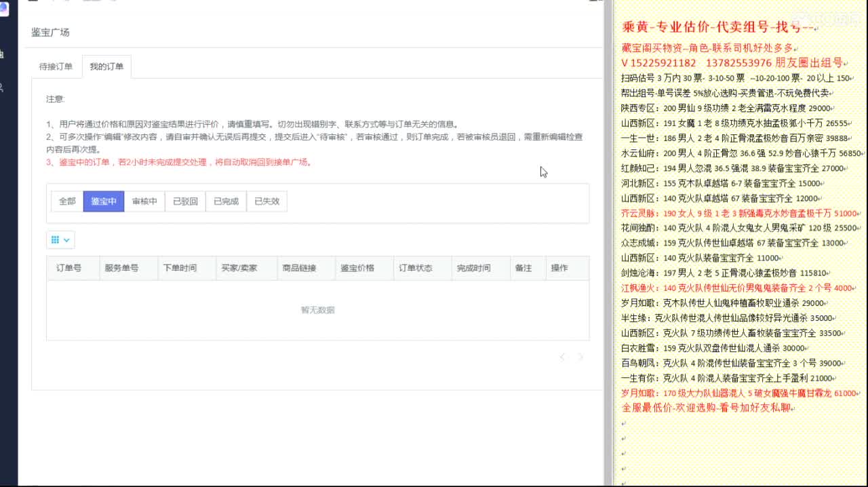Image resolution: width=868 pixels, height=487 pixels.
Task: Click the 百鸟朝凤 listing priced 39000
Action: click(x=734, y=363)
